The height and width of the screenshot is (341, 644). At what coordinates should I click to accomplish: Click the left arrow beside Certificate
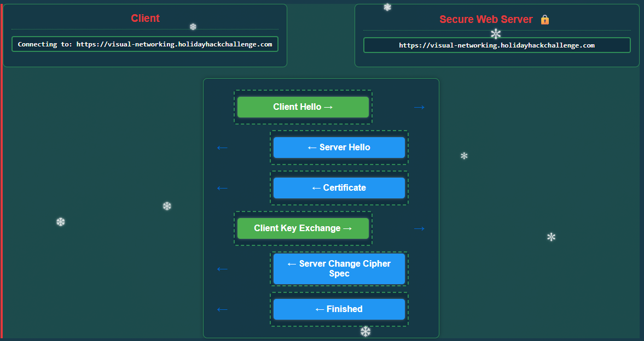point(222,189)
